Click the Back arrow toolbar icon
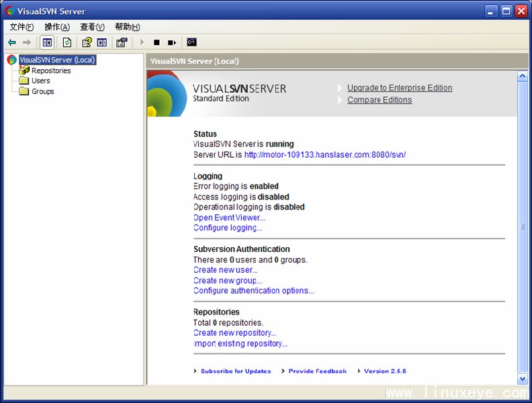 12,42
